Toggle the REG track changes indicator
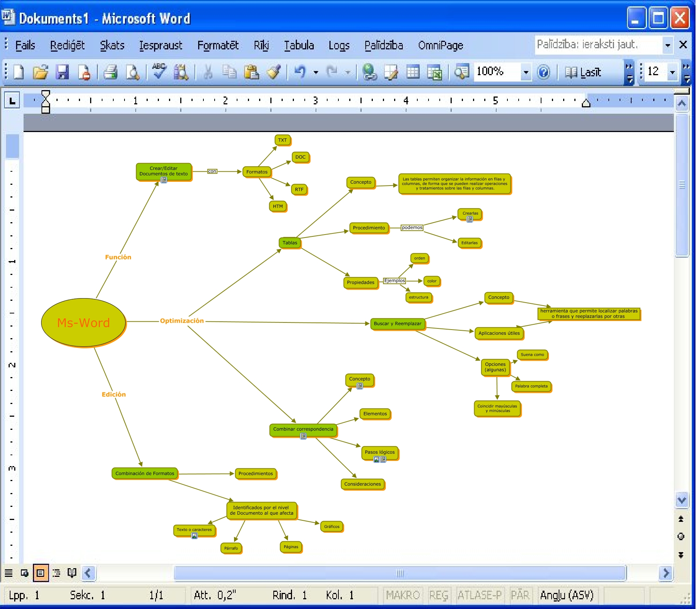This screenshot has width=700, height=609. [438, 595]
